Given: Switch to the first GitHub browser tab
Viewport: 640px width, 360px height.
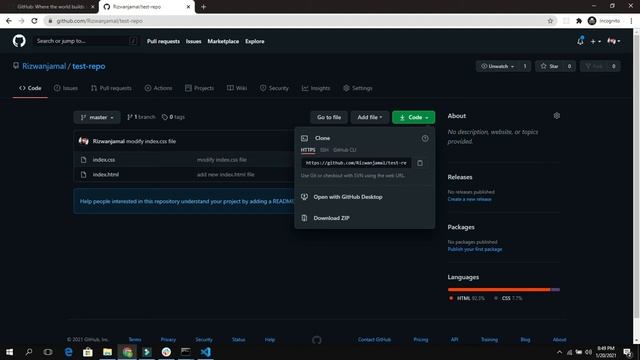Looking at the screenshot, I should 50,7.
